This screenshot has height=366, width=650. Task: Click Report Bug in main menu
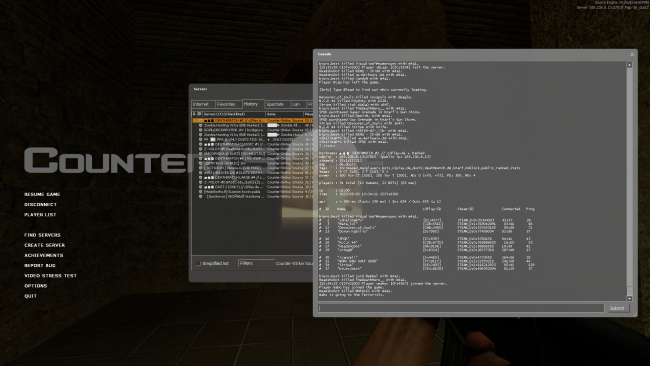point(40,266)
